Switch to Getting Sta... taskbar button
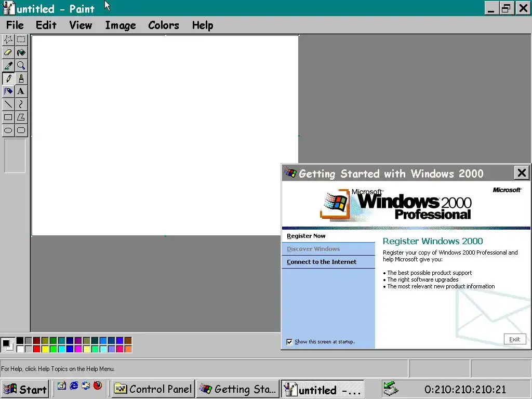 coord(238,389)
